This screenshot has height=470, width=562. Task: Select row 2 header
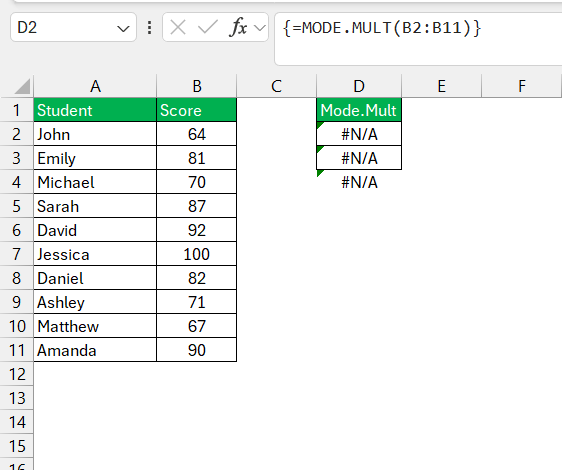(16, 134)
